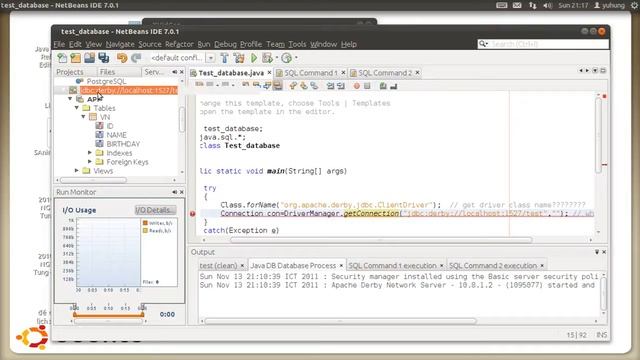
Task: Click the Clean and Build project icon
Action: [239, 58]
